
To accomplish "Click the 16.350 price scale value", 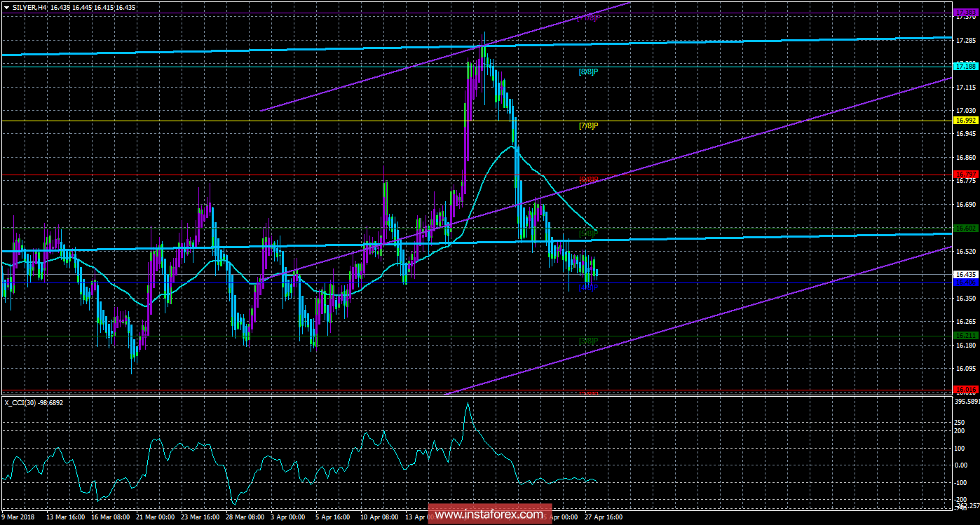I will [x=965, y=298].
